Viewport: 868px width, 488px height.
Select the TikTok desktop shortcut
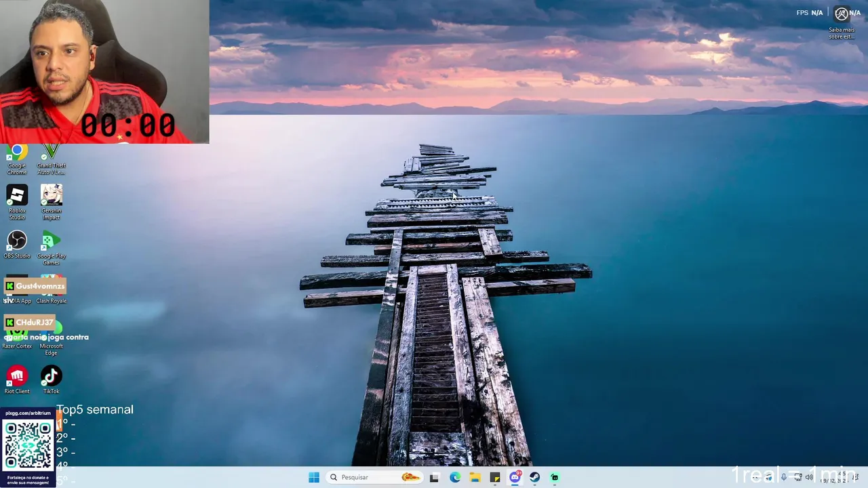coord(51,380)
